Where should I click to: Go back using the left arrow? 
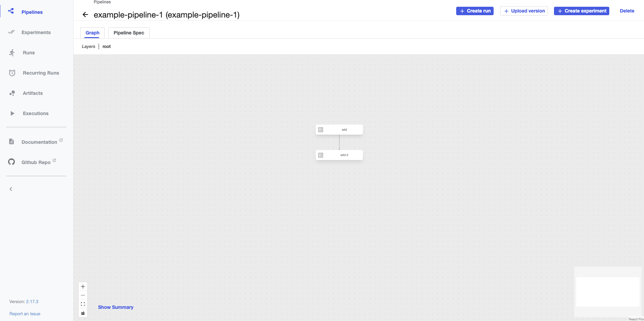point(85,15)
